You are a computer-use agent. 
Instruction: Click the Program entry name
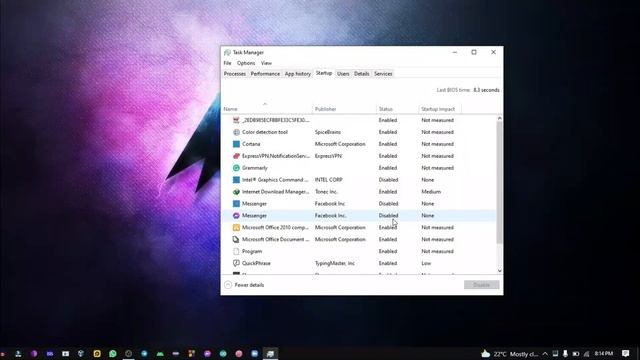252,251
